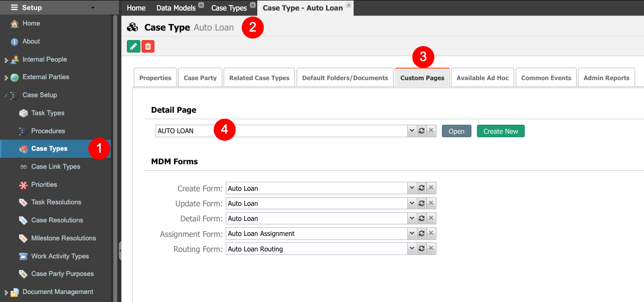Screen dimensions: 644x302
Task: Click the Assignment Form text field
Action: [316, 233]
